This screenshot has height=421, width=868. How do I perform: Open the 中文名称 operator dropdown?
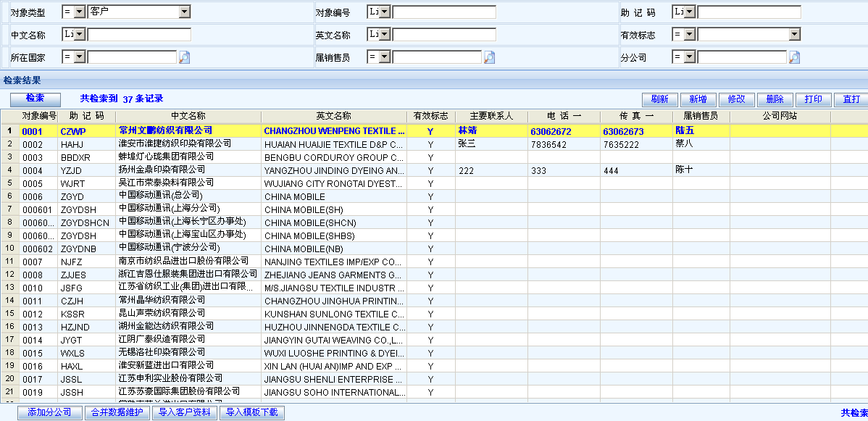pyautogui.click(x=80, y=34)
